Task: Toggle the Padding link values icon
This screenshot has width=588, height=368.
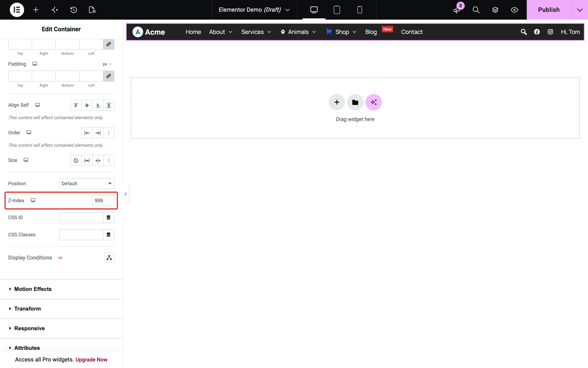Action: (109, 76)
